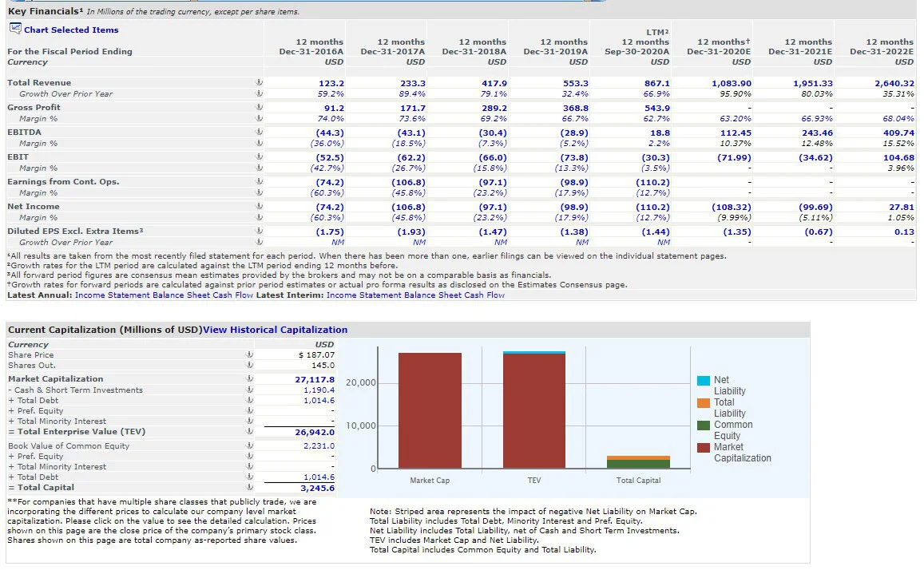924x570 pixels.
Task: Click the TEV value 26,942.0
Action: click(x=315, y=432)
